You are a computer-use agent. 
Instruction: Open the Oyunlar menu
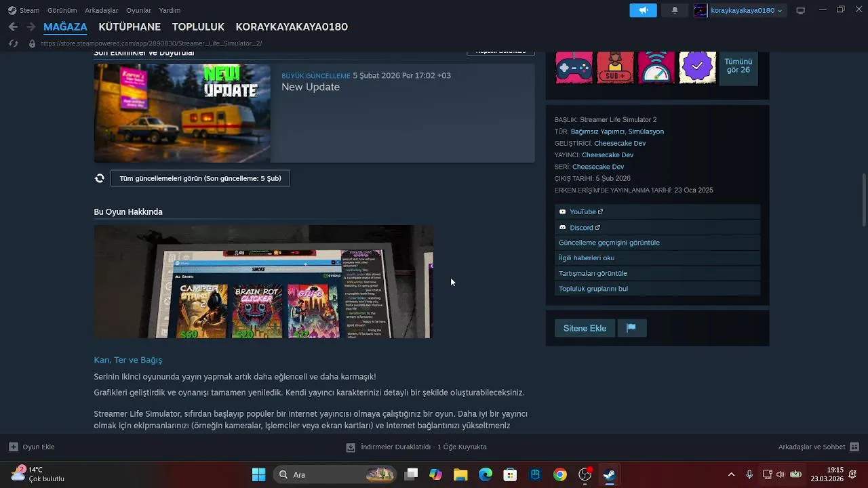point(138,10)
